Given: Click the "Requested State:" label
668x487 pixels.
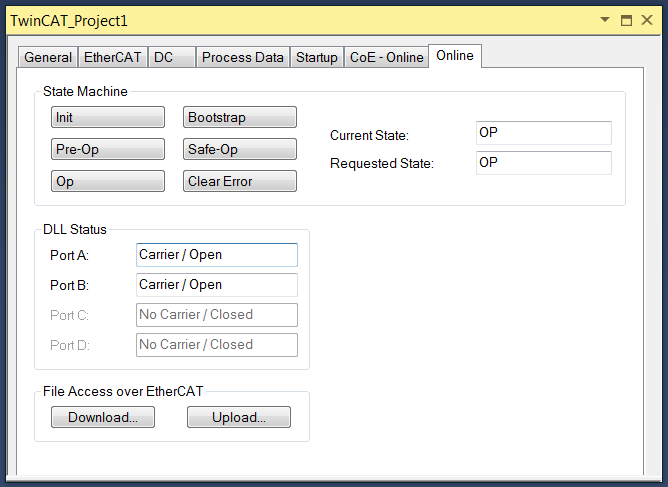Looking at the screenshot, I should [x=382, y=163].
